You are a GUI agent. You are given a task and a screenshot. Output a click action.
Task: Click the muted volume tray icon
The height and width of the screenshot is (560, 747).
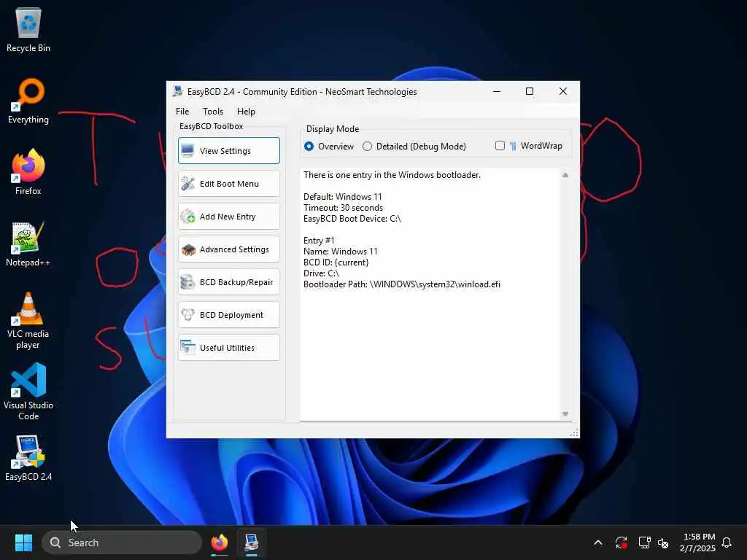663,542
